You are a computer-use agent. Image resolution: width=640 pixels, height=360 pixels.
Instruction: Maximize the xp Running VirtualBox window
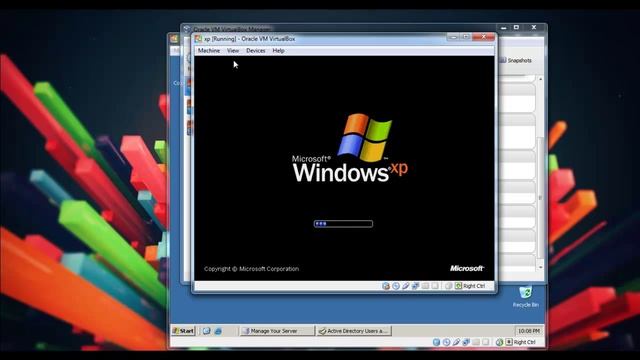pyautogui.click(x=466, y=37)
